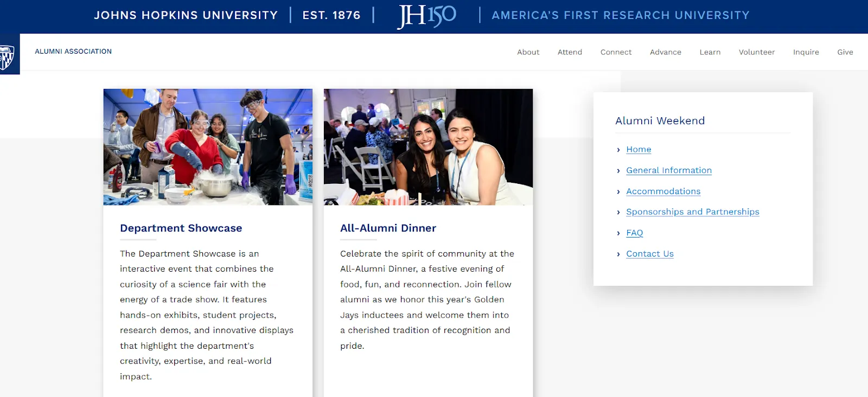The image size is (868, 397).
Task: Click America's First Research University text
Action: pos(621,15)
